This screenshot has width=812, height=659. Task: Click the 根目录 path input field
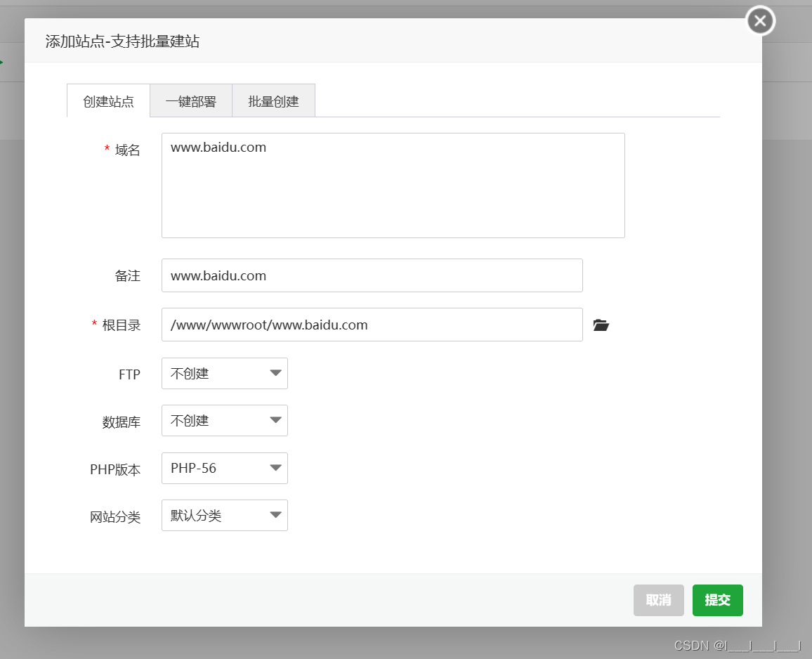tap(372, 325)
